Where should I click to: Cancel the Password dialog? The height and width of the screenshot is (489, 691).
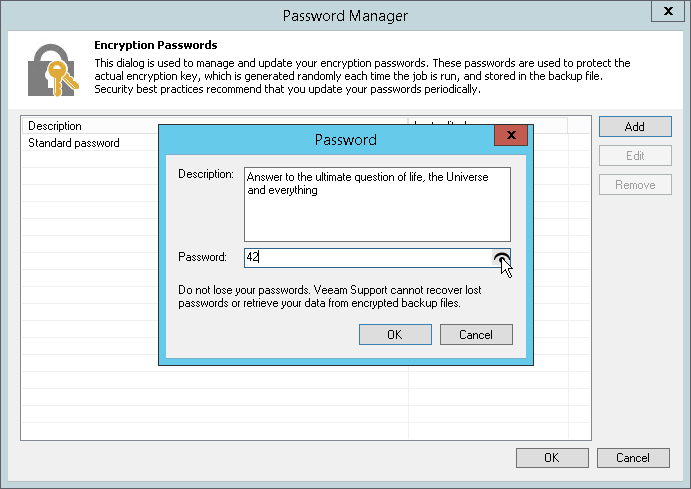pyautogui.click(x=476, y=335)
